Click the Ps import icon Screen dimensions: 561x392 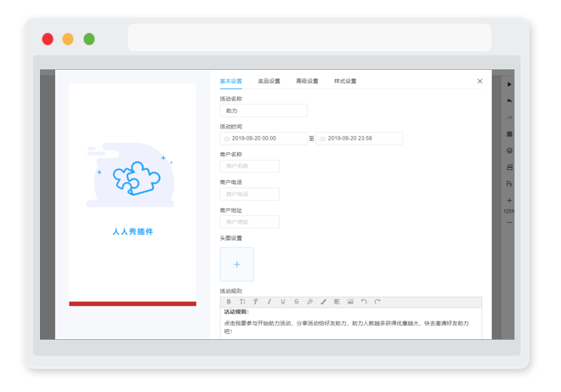coord(509,184)
